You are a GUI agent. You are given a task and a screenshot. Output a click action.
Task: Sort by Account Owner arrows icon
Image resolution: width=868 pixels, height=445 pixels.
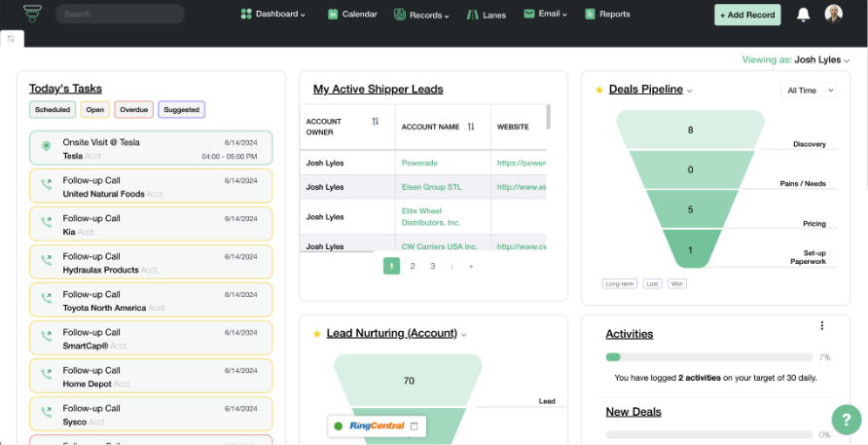376,122
